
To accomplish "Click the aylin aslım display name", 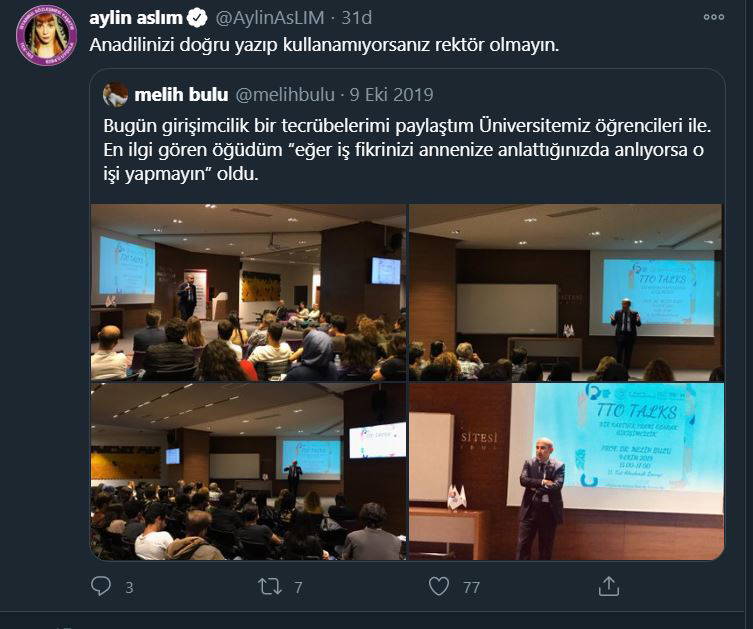I will tap(136, 18).
